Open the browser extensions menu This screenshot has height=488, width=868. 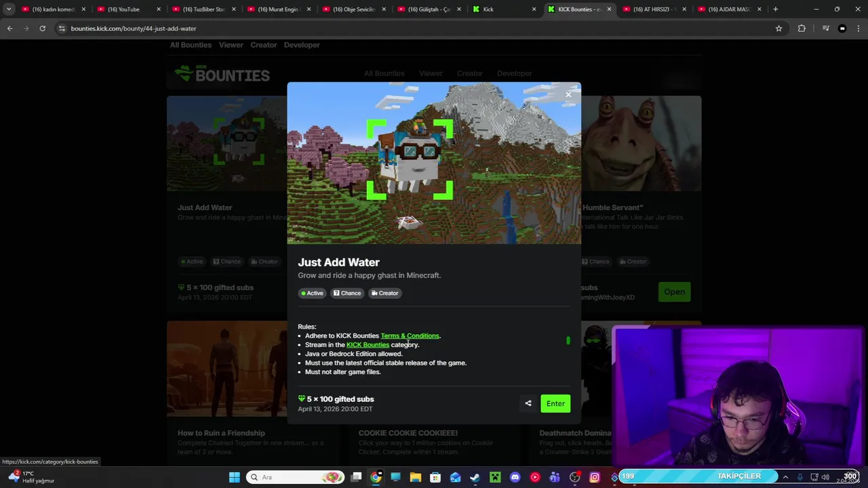pos(802,28)
